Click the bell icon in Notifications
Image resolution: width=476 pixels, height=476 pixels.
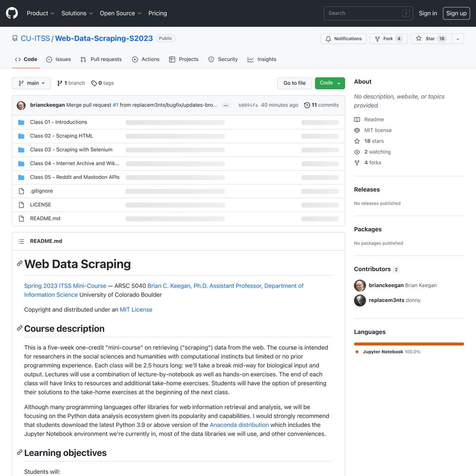pyautogui.click(x=328, y=39)
